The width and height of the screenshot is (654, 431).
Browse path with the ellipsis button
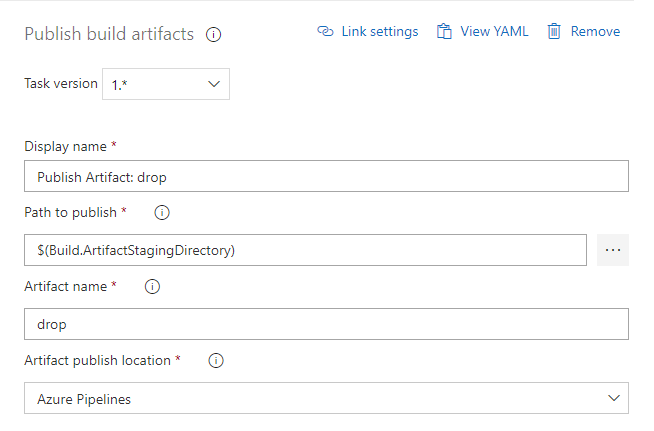tap(613, 250)
